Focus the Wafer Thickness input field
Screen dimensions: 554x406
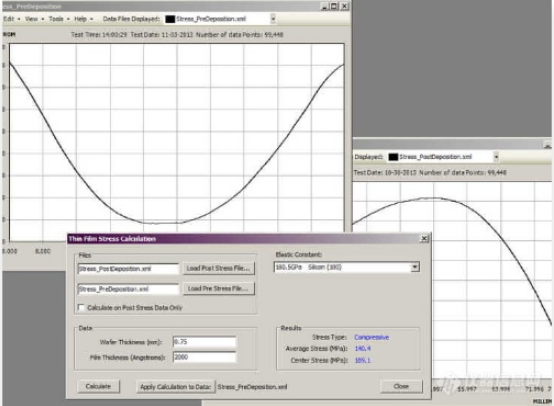pos(205,342)
